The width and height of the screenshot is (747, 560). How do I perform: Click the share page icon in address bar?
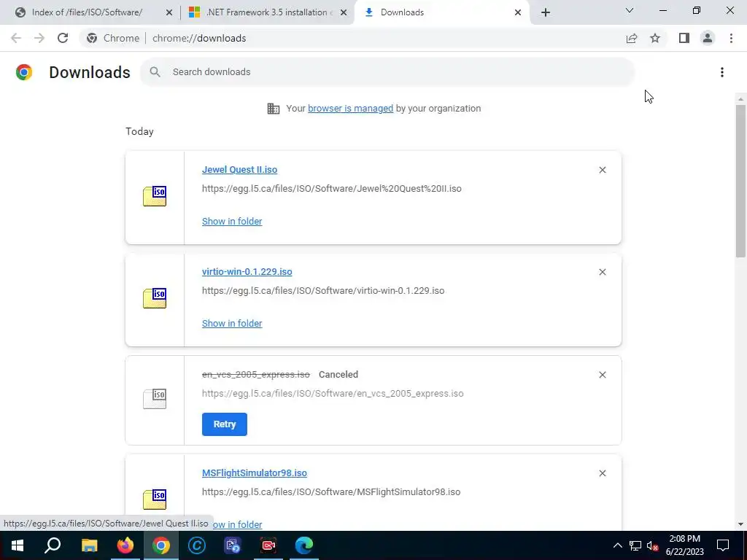pos(632,38)
